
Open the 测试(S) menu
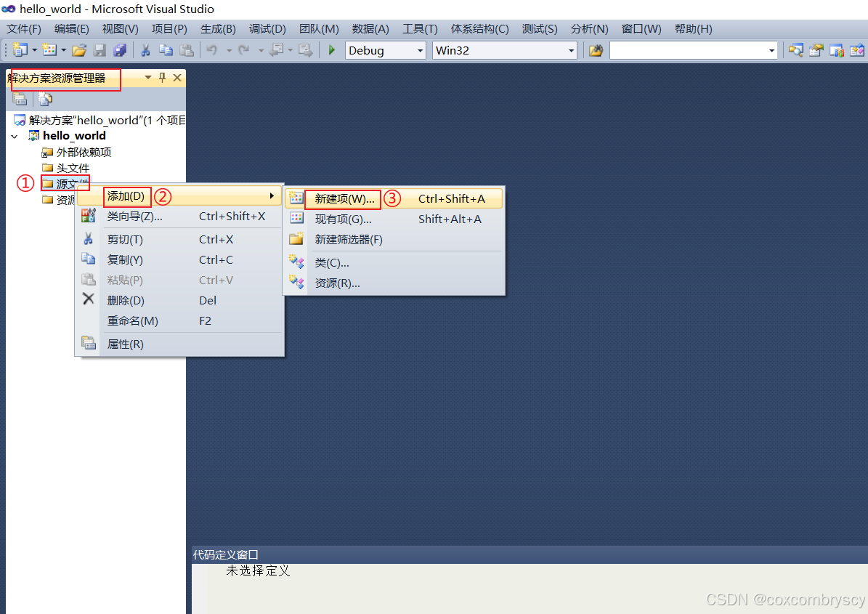click(x=540, y=29)
